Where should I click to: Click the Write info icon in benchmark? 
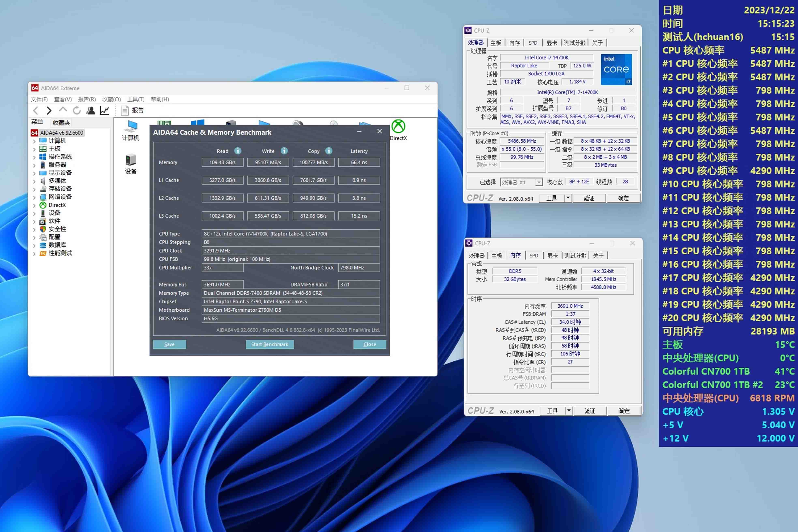[284, 151]
